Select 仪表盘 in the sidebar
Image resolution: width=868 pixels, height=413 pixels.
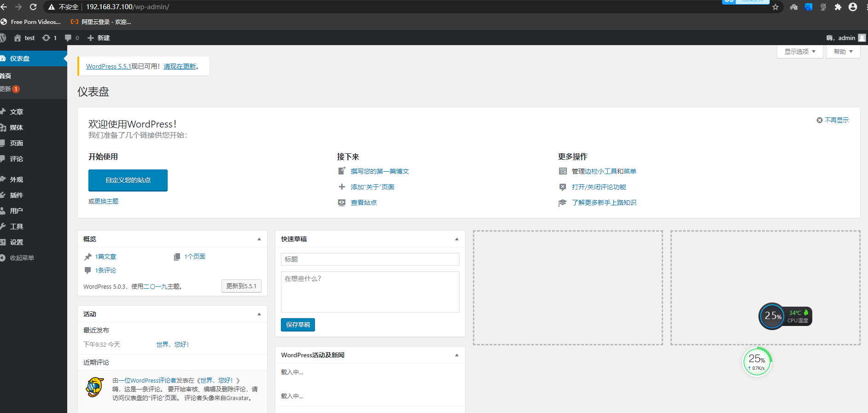coord(34,58)
